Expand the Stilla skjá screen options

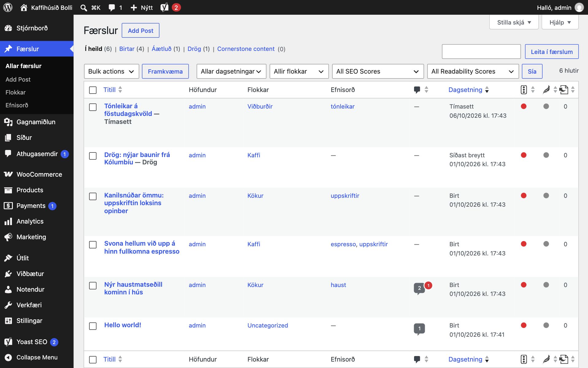click(514, 22)
